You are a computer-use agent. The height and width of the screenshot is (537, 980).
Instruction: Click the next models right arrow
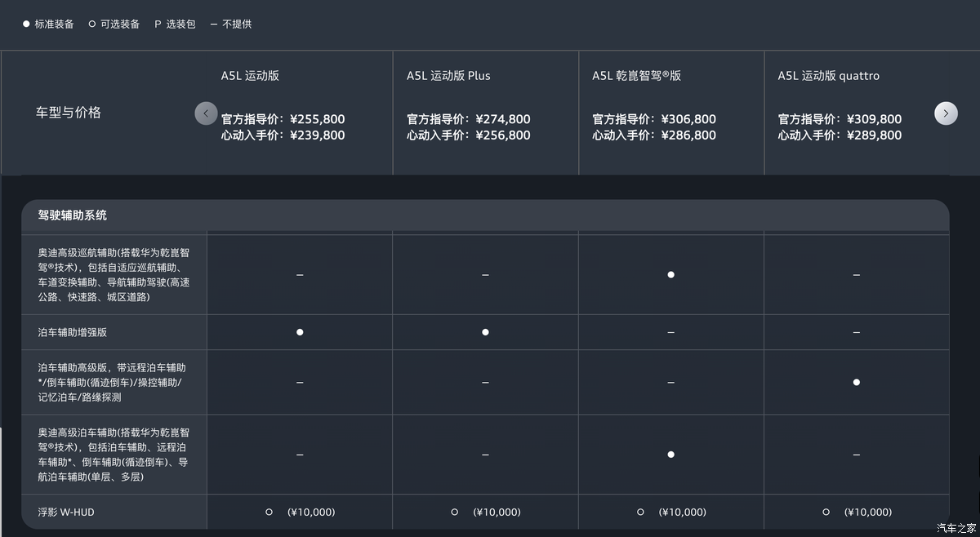pos(946,113)
